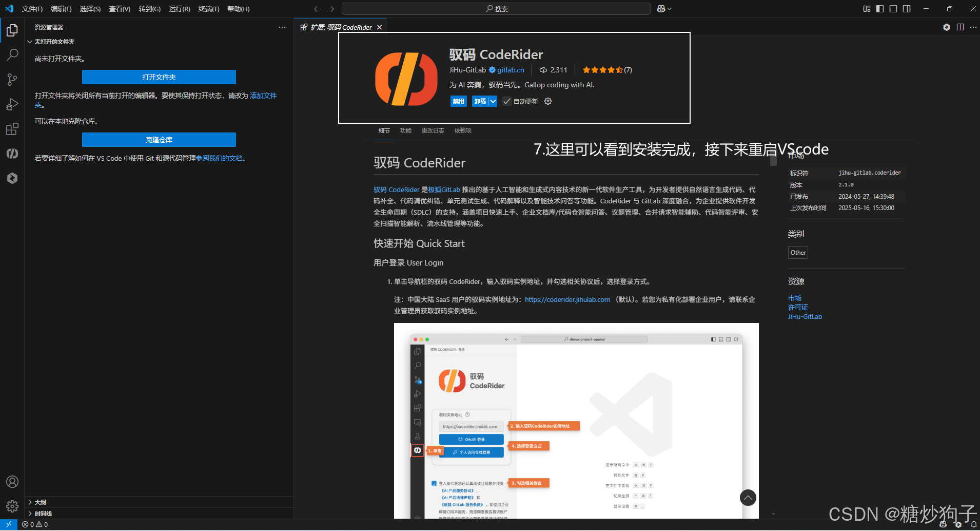
Task: Open the hexagon extension icon in activity bar
Action: click(12, 178)
